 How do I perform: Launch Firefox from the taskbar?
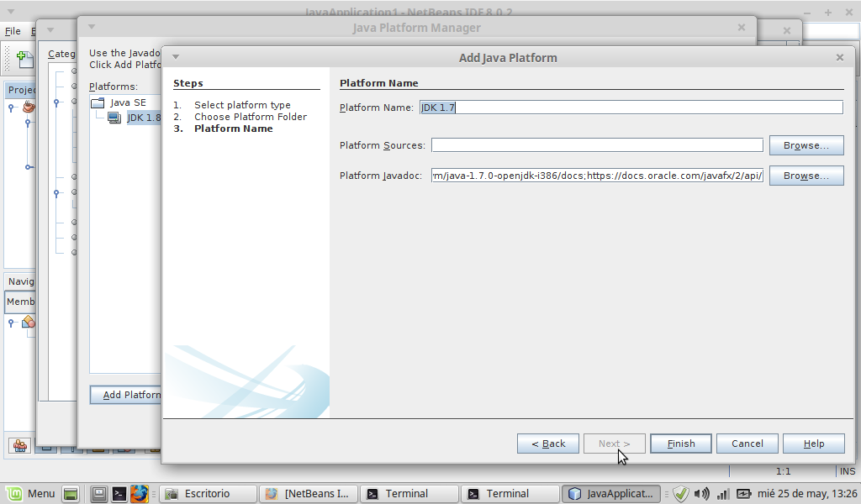click(140, 494)
